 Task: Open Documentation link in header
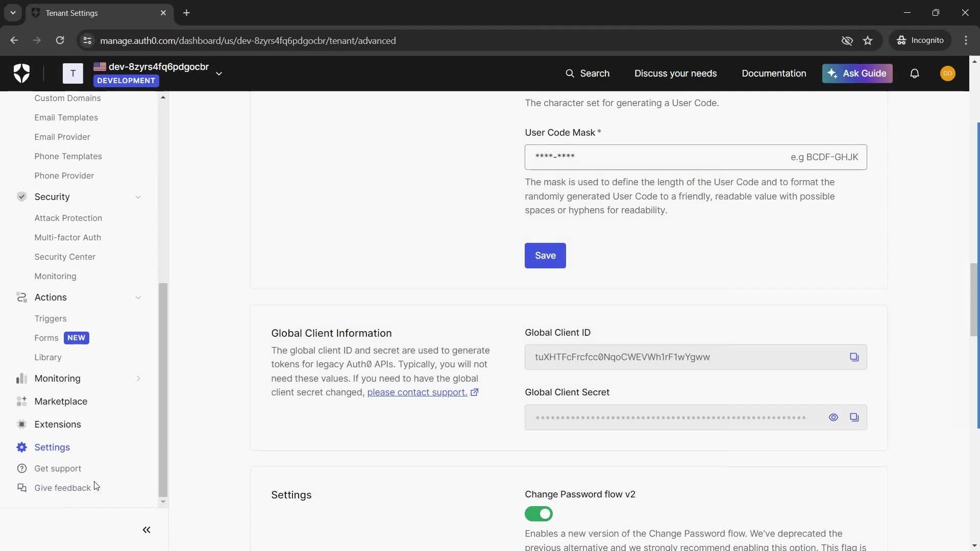[x=774, y=73]
